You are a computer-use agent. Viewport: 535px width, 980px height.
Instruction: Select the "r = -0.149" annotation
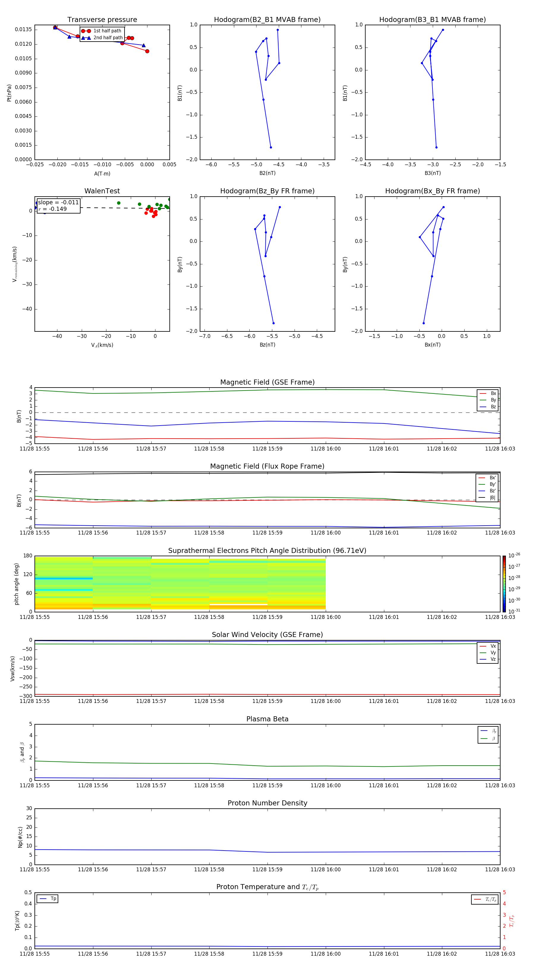(x=53, y=209)
